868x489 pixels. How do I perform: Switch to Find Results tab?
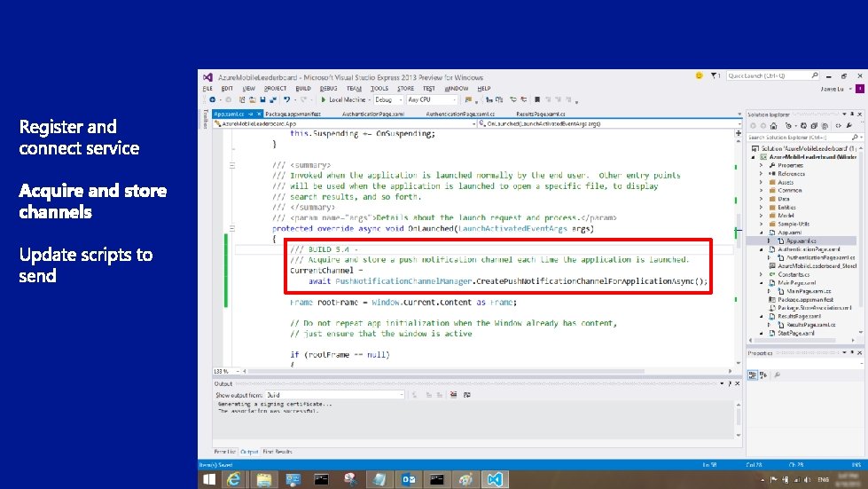pyautogui.click(x=278, y=452)
